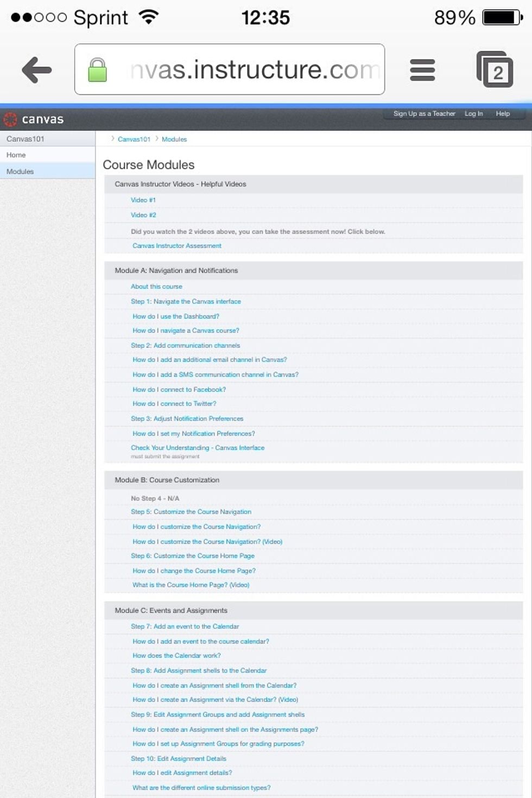Click the Log In link
This screenshot has width=532, height=798.
(473, 113)
